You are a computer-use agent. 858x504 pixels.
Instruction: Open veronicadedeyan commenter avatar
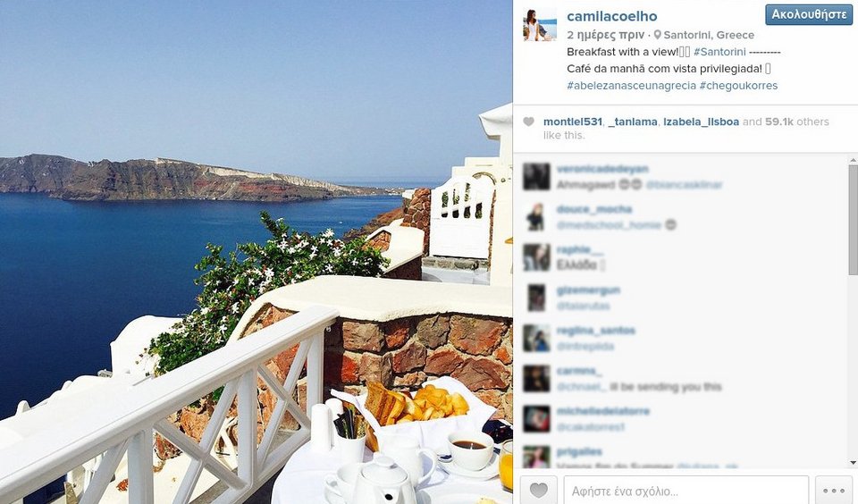(x=536, y=176)
